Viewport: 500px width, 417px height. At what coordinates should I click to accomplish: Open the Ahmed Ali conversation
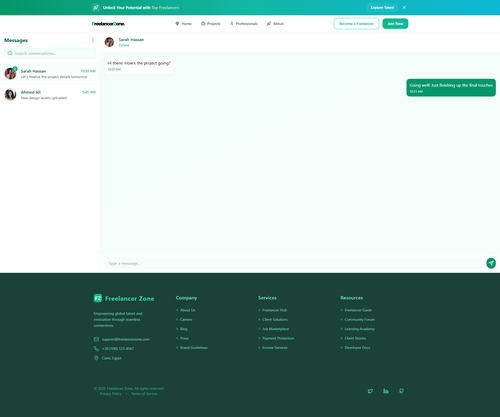50,95
